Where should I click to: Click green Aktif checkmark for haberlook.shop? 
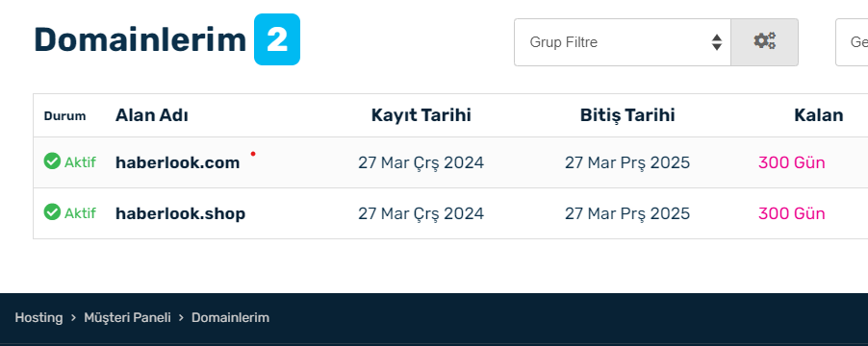(52, 211)
